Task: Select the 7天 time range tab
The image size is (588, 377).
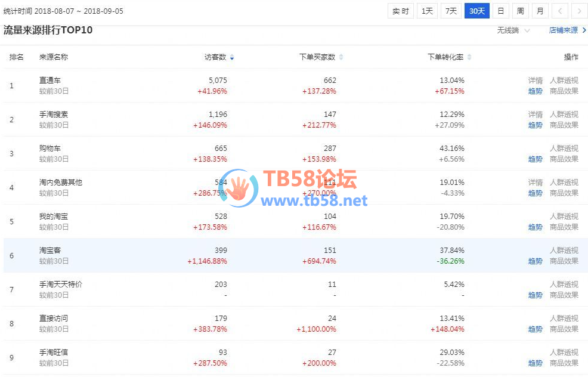Action: (451, 11)
